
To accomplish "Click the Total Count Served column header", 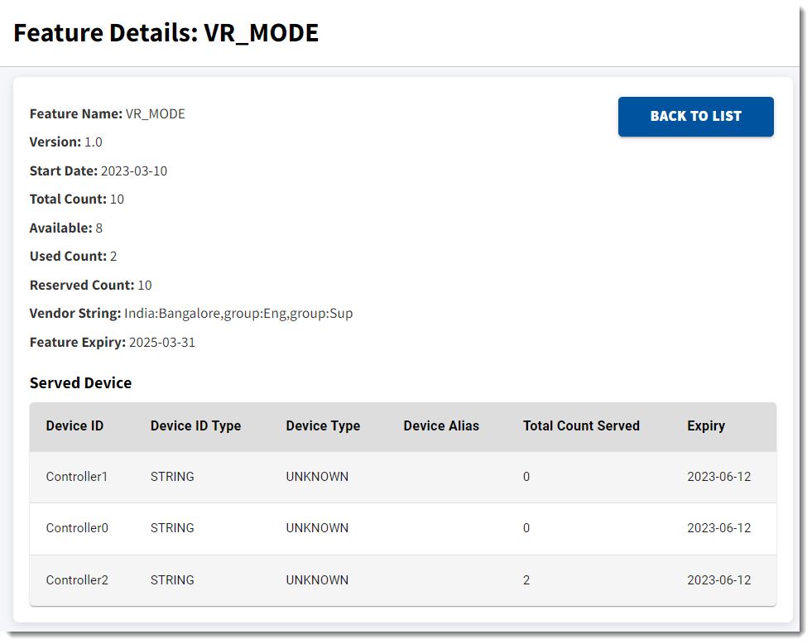I will point(581,425).
